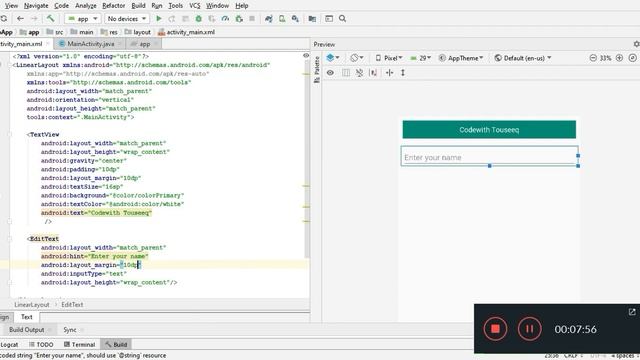Image resolution: width=640 pixels, height=360 pixels.
Task: Click the navigate Forward arrow
Action: (x=34, y=19)
